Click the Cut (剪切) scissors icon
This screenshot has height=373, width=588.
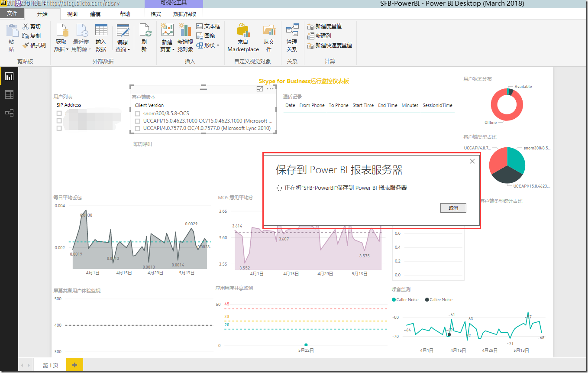[x=25, y=26]
